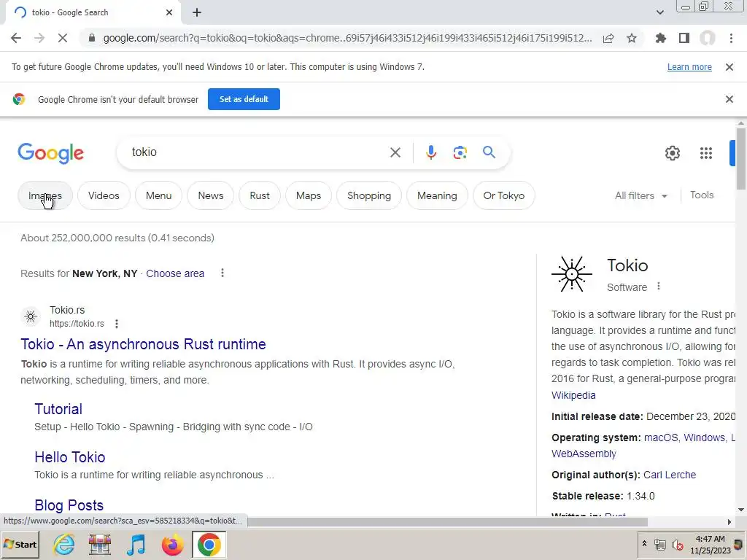Switch to the Videos filter
Screen dimensions: 747x560
104,195
